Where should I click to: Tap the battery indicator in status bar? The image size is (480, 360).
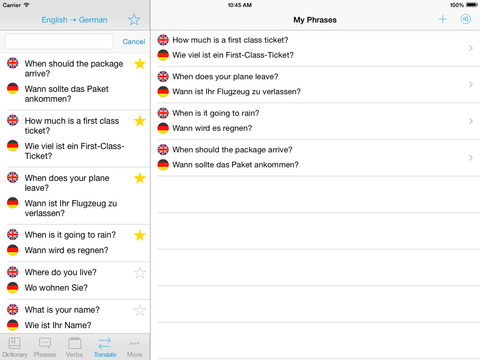tap(472, 5)
